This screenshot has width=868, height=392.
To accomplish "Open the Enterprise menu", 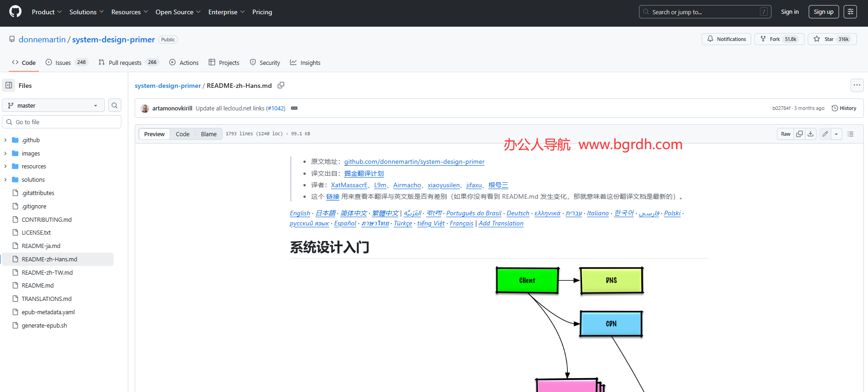I will coord(226,12).
